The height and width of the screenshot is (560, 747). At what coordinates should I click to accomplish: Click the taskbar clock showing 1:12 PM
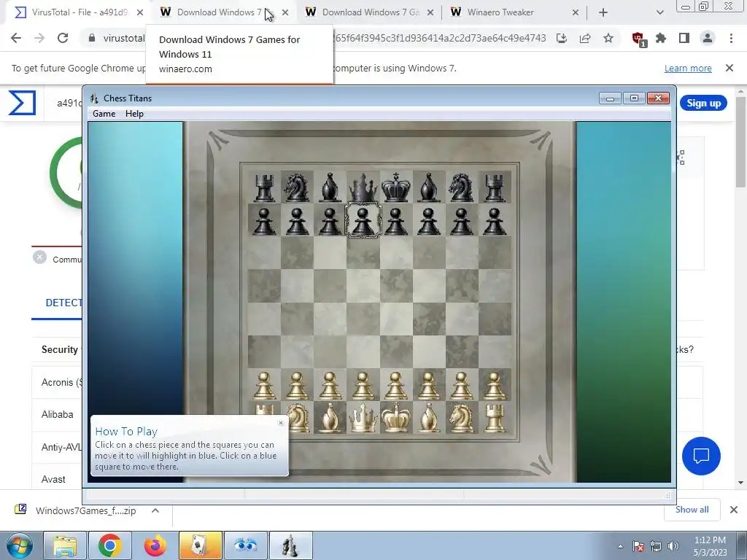point(710,546)
